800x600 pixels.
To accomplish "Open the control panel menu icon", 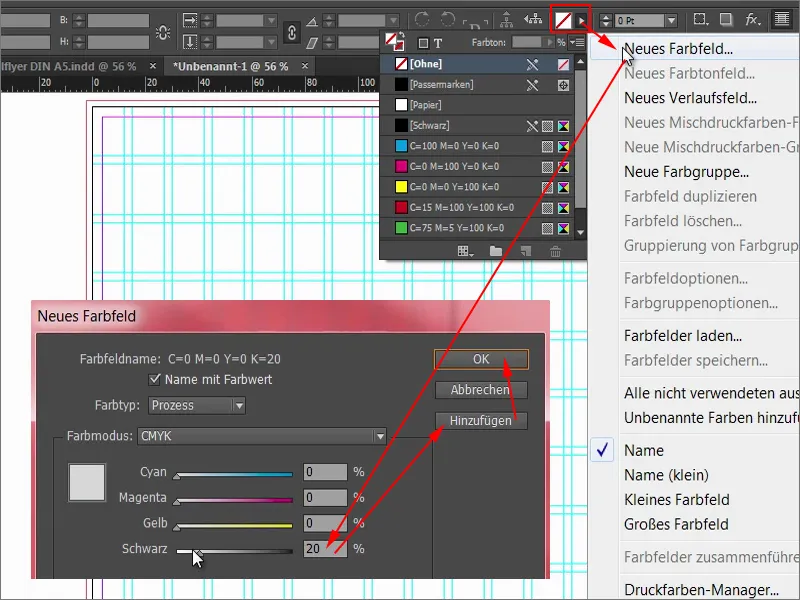I will pos(782,19).
